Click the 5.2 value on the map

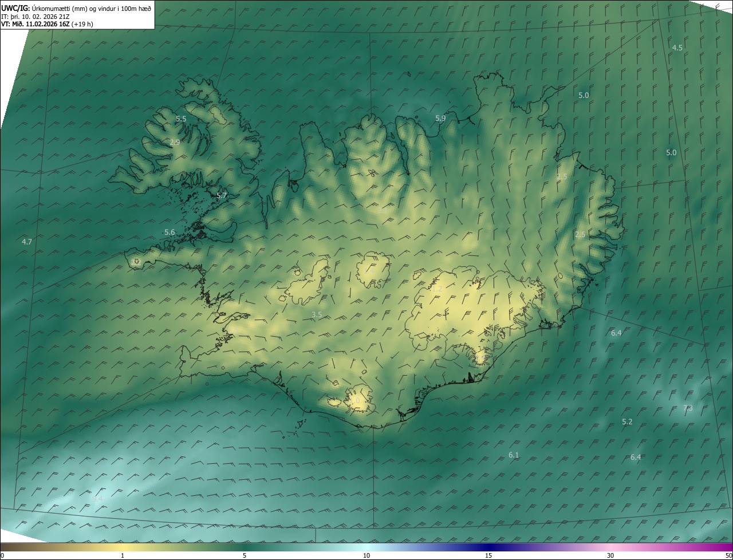(x=627, y=422)
